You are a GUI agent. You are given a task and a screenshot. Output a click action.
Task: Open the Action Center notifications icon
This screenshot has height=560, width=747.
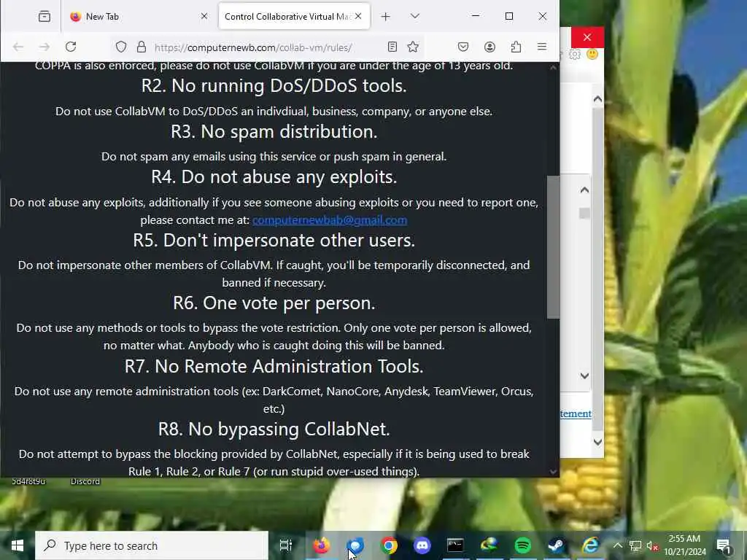[x=724, y=546]
